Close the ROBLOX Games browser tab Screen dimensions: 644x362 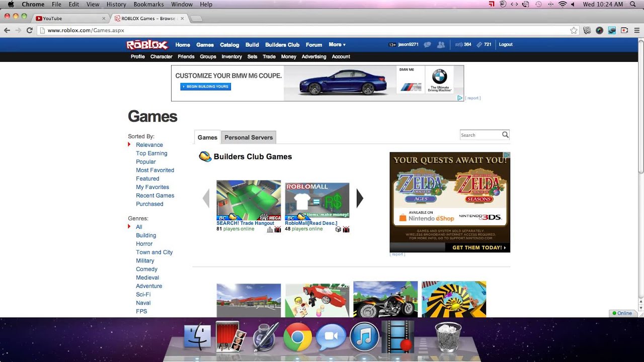point(182,19)
